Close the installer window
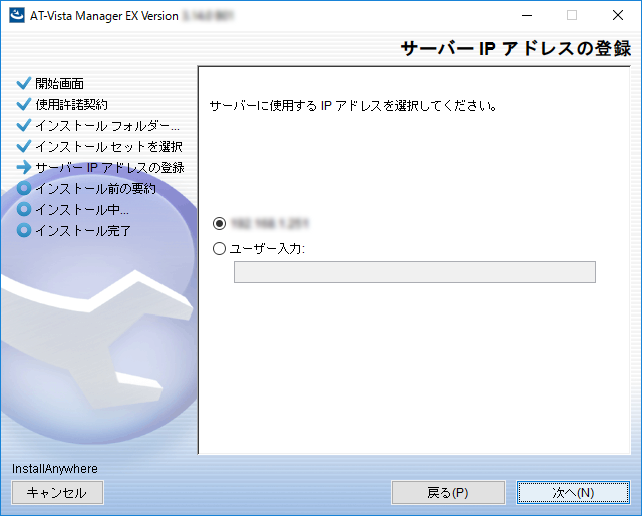Viewport: 642px width, 516px height. (618, 16)
